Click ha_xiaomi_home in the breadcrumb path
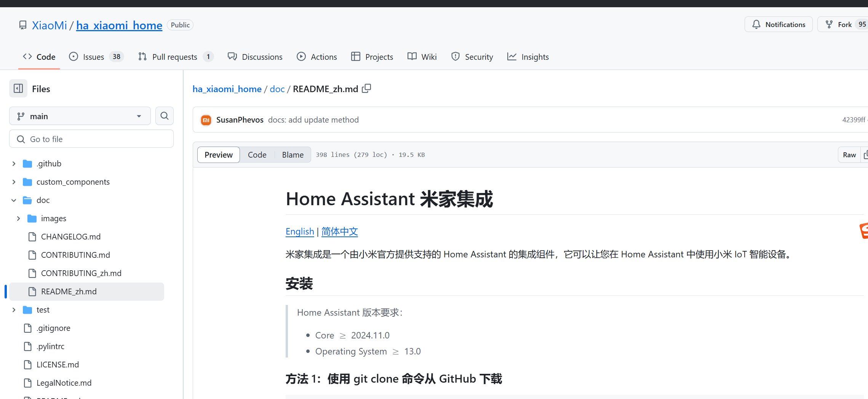 coord(227,89)
